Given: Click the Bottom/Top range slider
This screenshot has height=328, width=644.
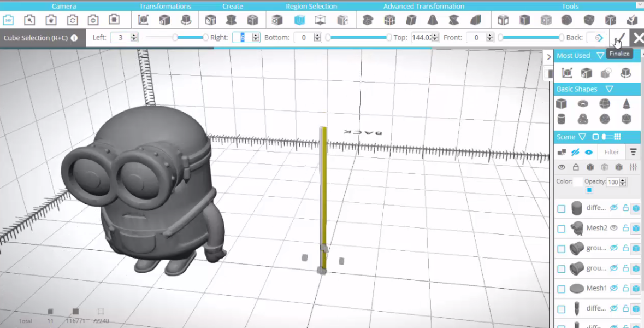Looking at the screenshot, I should click(x=358, y=37).
